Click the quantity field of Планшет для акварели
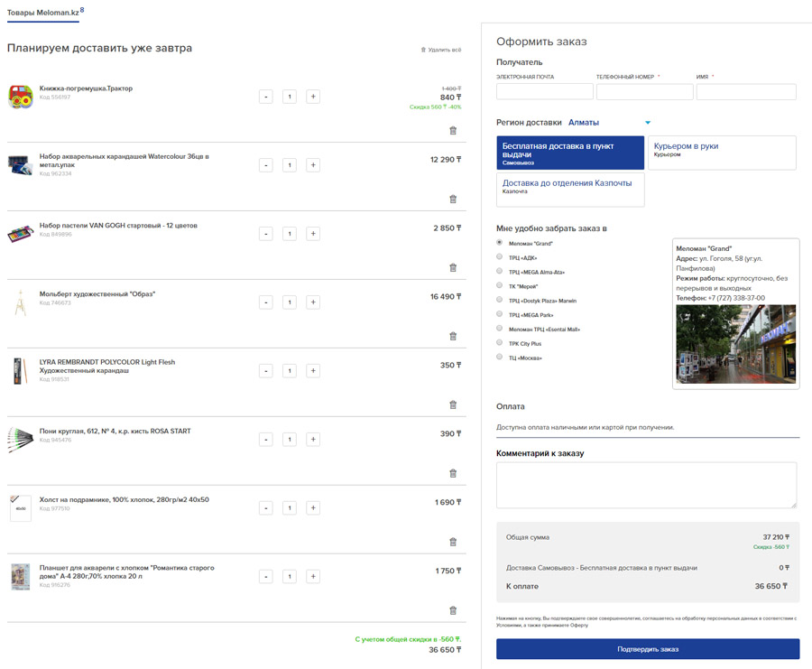Image resolution: width=812 pixels, height=669 pixels. point(290,577)
